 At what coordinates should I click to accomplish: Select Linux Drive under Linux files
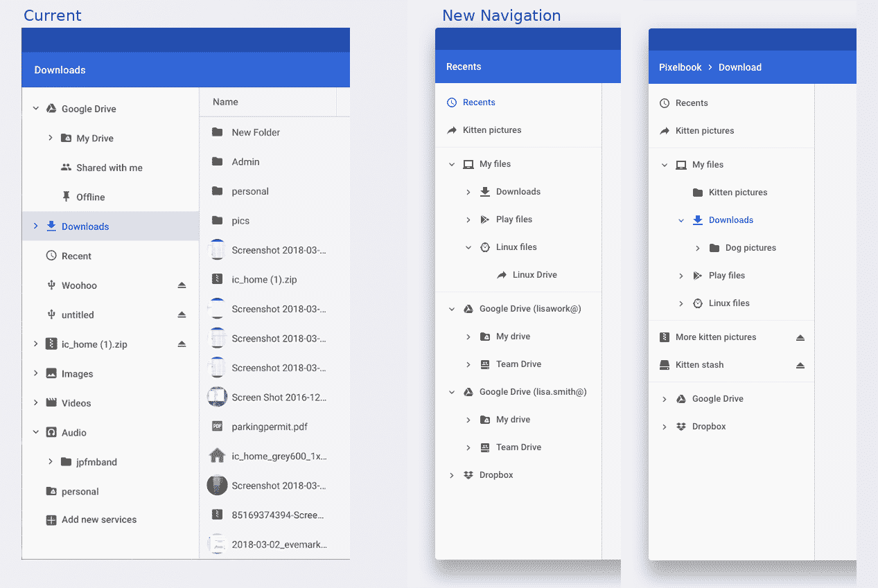coord(534,275)
